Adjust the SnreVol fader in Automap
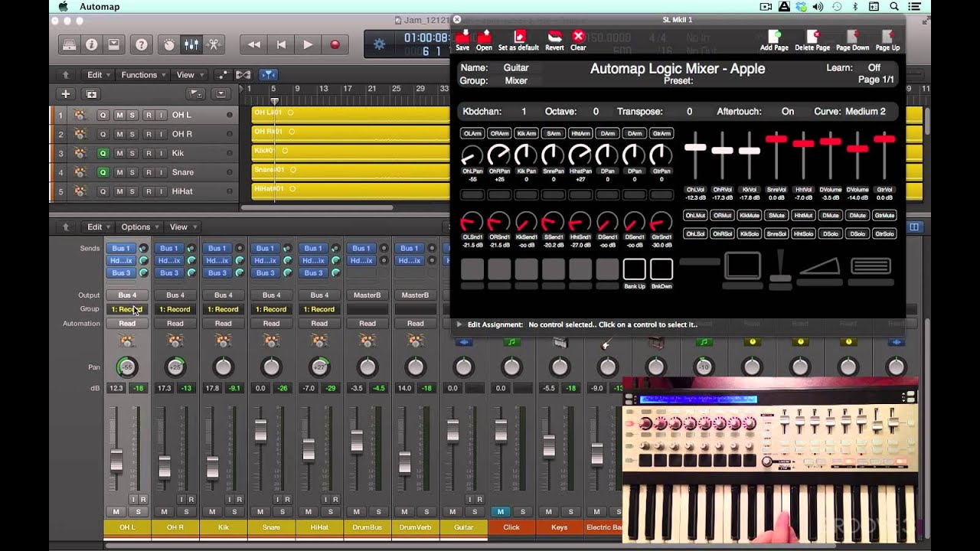Screen dimensions: 980x551 pos(776,139)
